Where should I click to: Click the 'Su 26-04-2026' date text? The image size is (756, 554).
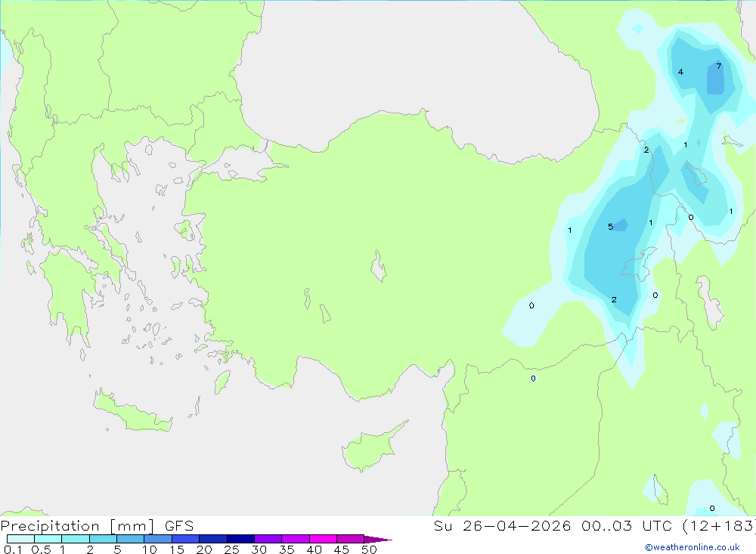(502, 526)
